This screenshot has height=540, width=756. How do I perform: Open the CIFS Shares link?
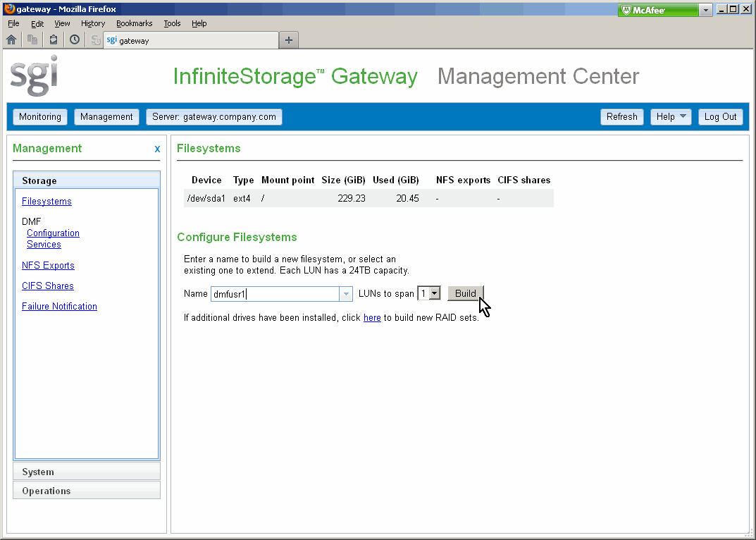point(48,286)
